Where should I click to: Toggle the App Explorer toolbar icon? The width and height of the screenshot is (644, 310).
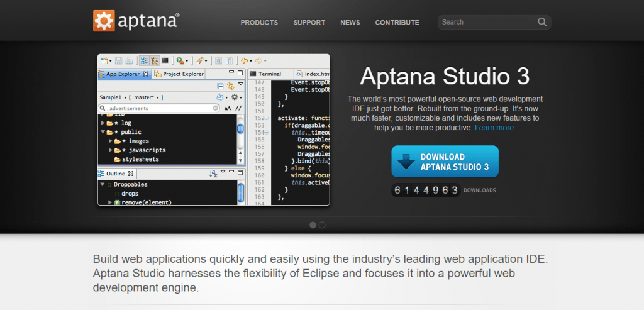coord(144,61)
